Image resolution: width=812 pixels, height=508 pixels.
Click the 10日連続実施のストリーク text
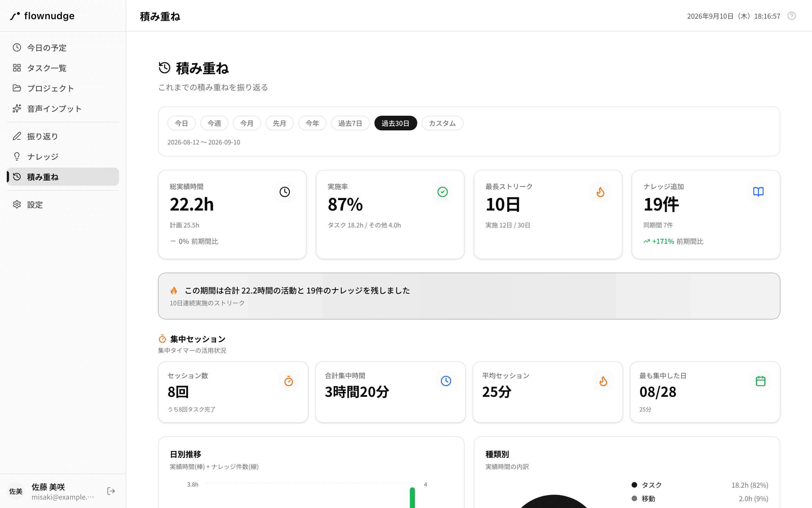click(x=207, y=303)
